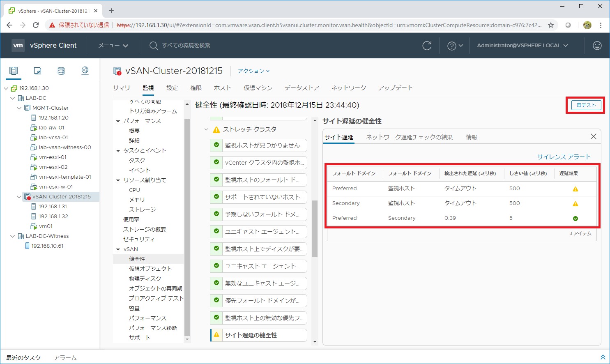Collapse the 192.168.1.30 vCenter node

click(x=6, y=88)
